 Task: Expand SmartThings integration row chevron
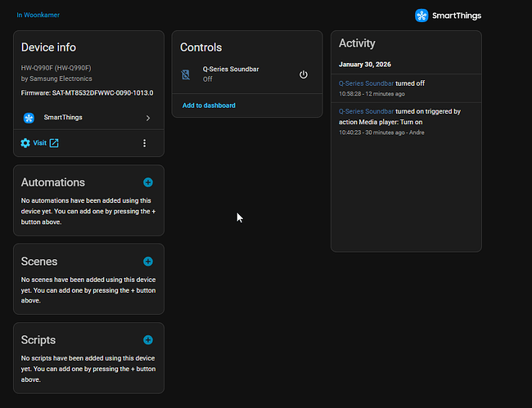tap(148, 118)
